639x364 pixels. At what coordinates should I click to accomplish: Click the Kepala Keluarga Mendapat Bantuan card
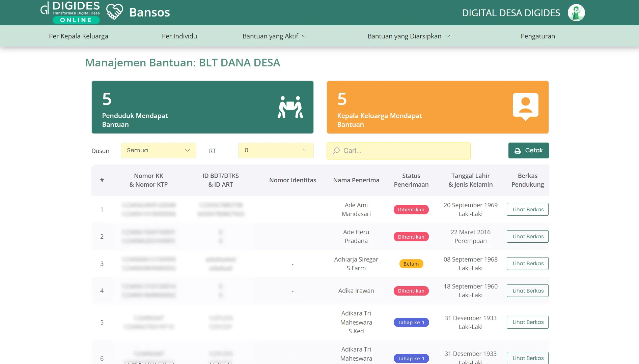(x=438, y=107)
